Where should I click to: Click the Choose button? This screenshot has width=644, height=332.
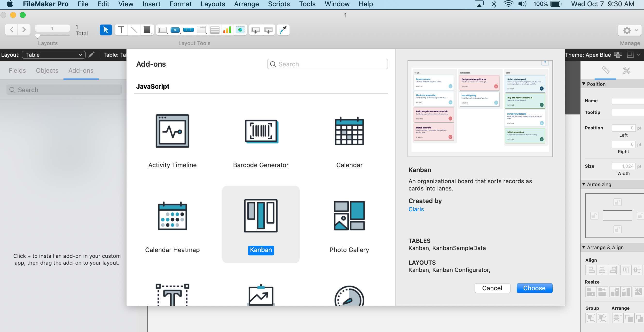[x=534, y=288]
